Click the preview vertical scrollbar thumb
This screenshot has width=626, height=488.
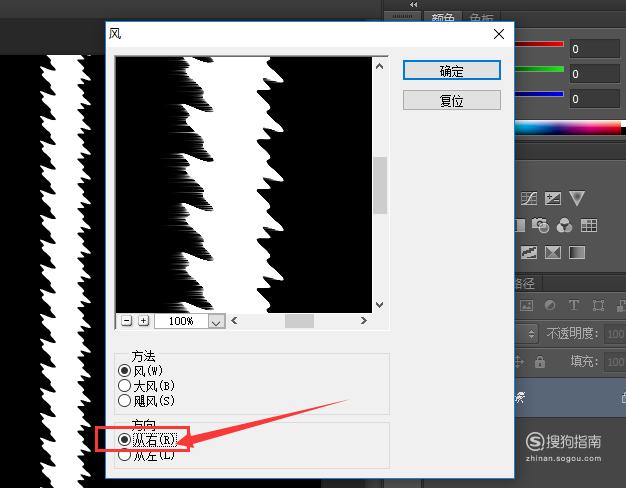380,185
